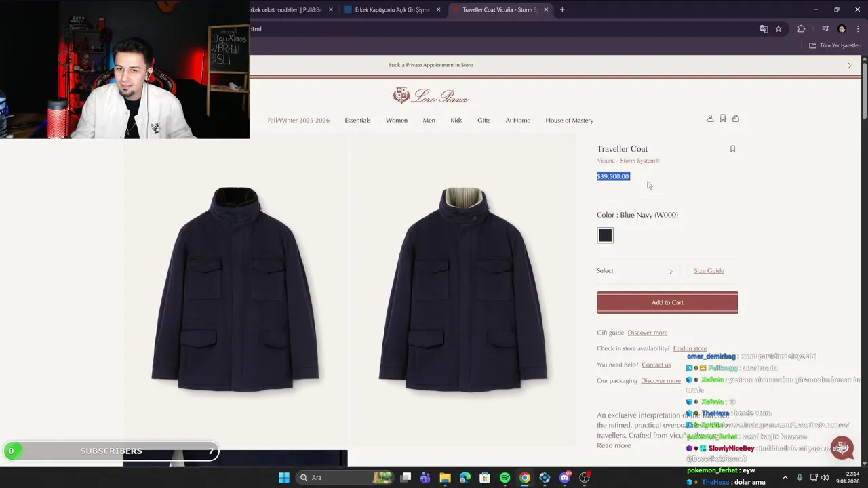868x488 pixels.
Task: Open the wishlist bookmark icon in header
Action: tap(723, 119)
